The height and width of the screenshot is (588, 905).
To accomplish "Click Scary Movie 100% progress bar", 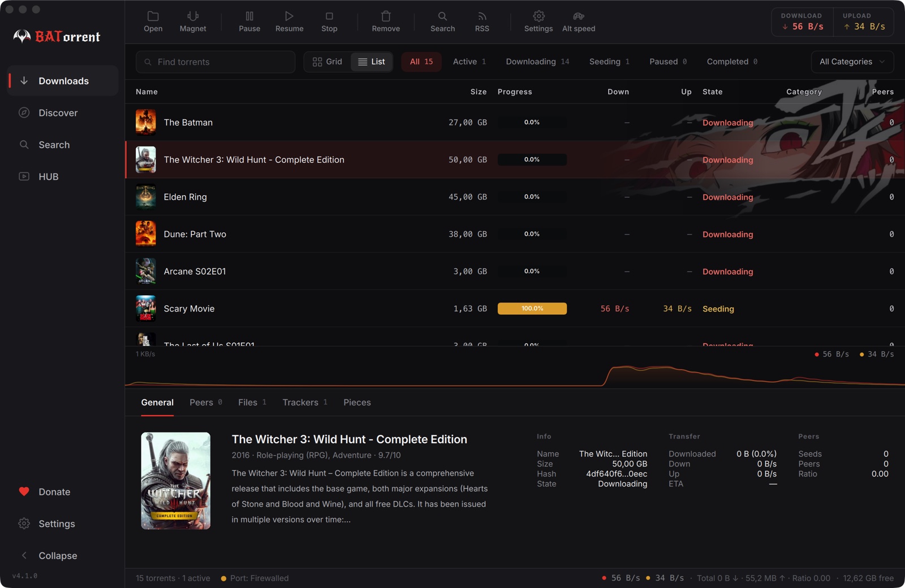I will [x=532, y=309].
